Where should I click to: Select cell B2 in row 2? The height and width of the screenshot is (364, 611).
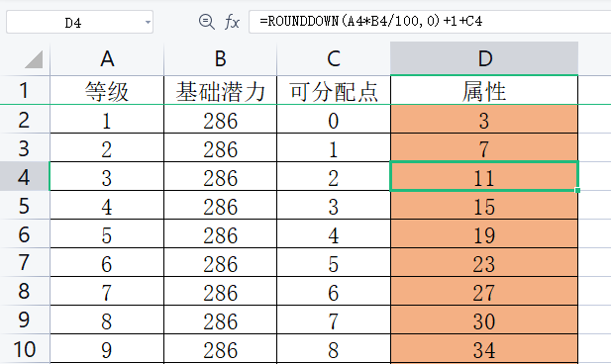[220, 119]
